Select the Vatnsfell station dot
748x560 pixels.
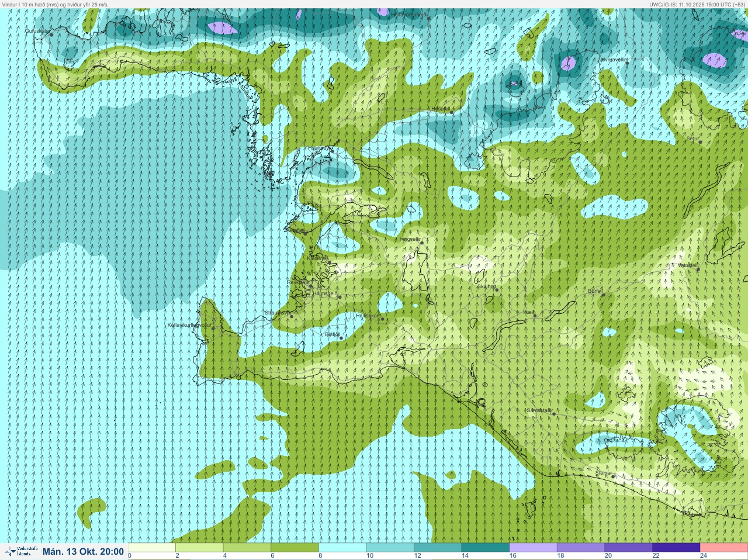[x=698, y=269]
